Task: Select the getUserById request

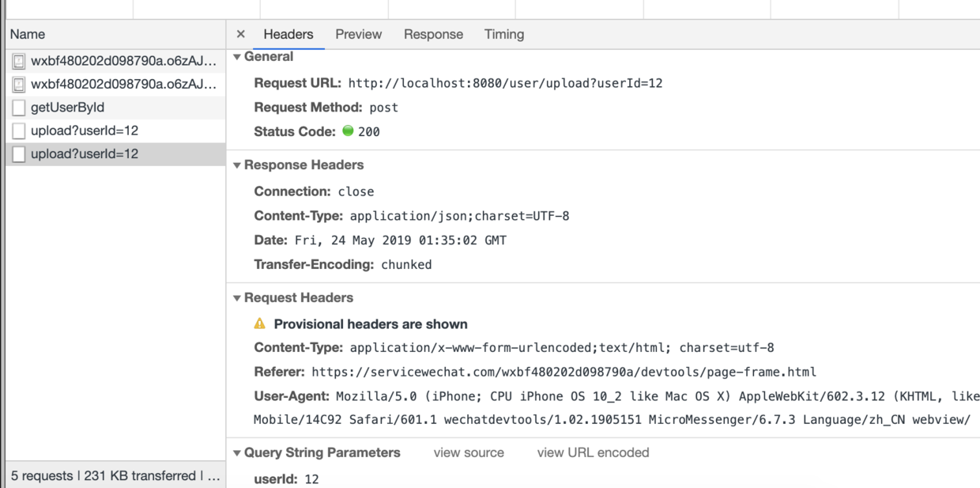Action: point(68,108)
